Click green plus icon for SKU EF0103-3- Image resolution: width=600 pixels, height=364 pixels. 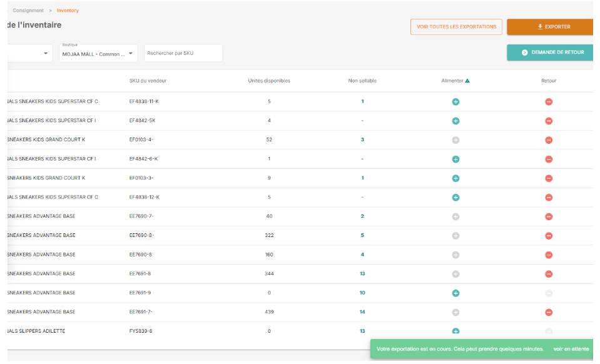click(455, 178)
